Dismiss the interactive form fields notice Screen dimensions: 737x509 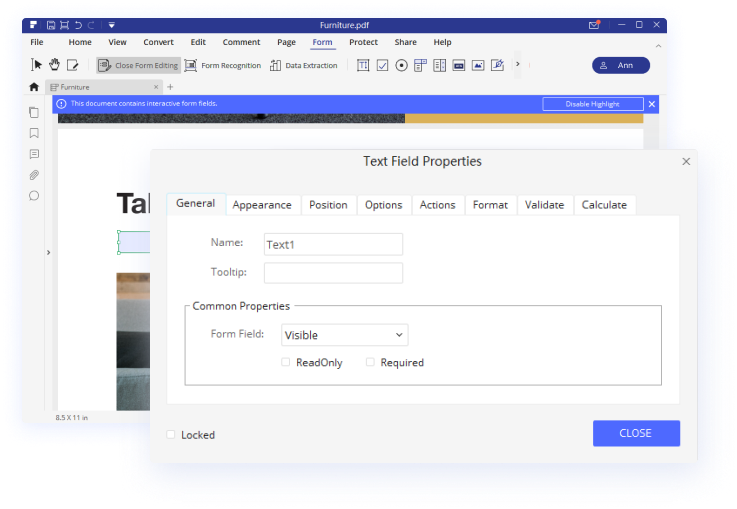(x=652, y=104)
